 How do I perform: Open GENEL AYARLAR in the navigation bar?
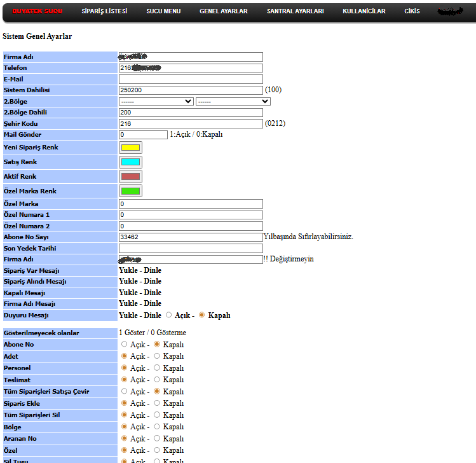(223, 11)
